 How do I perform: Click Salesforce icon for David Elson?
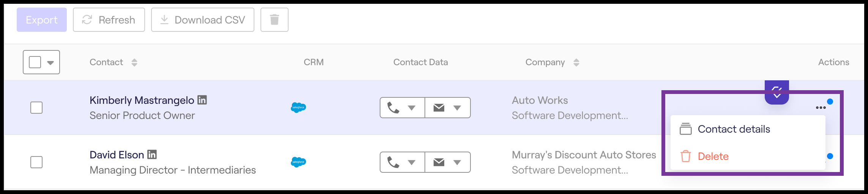click(298, 162)
